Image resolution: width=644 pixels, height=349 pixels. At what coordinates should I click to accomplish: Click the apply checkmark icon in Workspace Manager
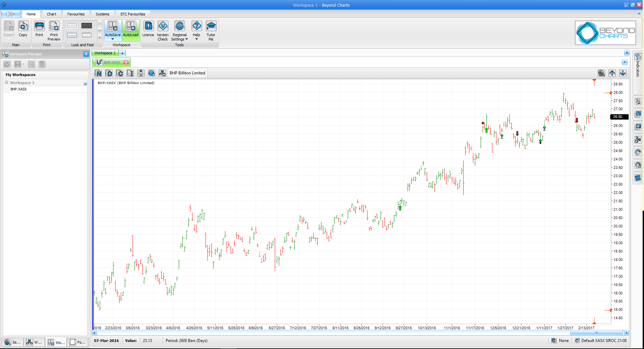7,64
